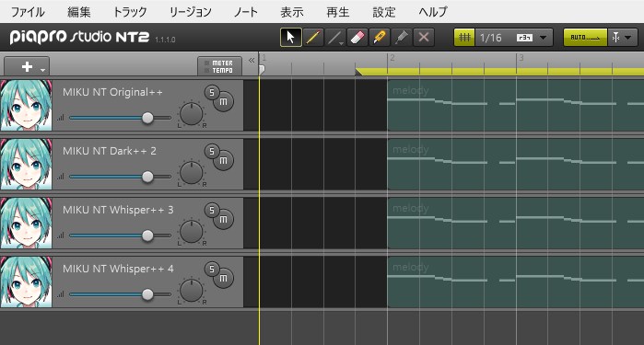
Task: Click the MIKU NT Original++ track name
Action: tap(112, 92)
